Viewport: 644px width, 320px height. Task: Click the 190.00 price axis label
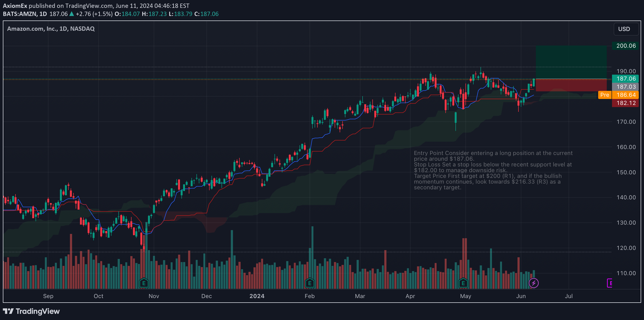[626, 72]
